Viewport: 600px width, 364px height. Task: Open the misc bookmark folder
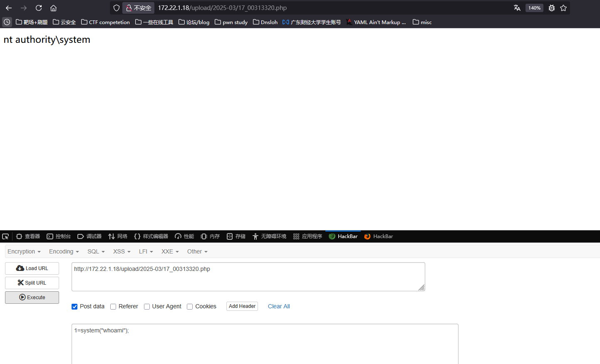[422, 22]
